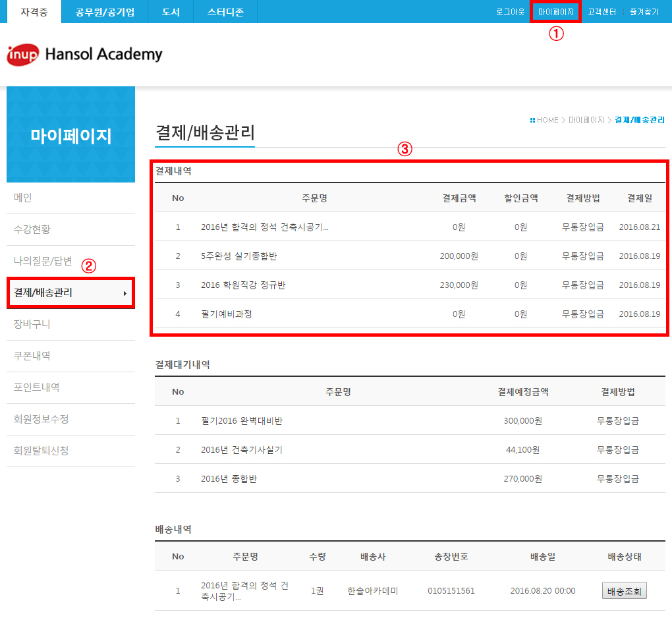Click the 마이페이지 sidebar banner

click(x=70, y=134)
